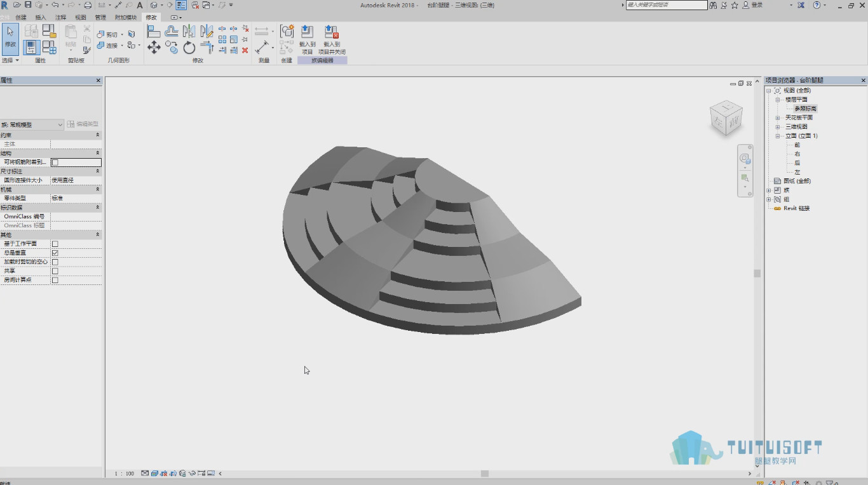Collapse 立面 (立面 1) tree node
Viewport: 868px width, 485px height.
point(778,136)
